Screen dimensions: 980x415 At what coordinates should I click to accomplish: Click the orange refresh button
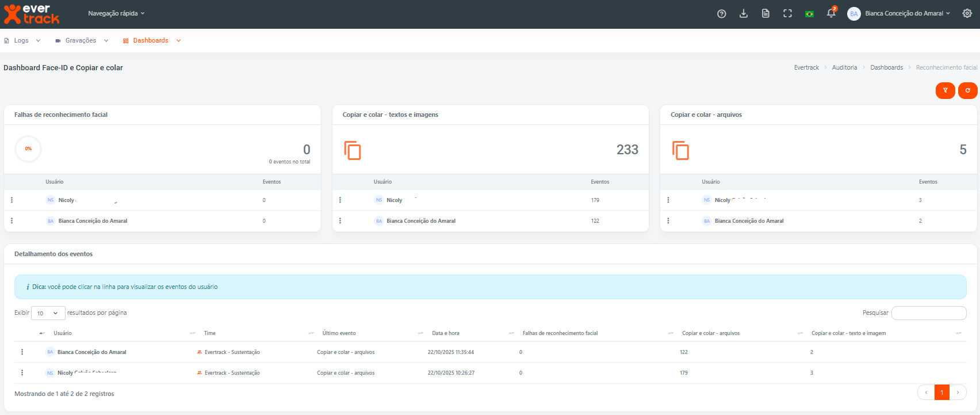pyautogui.click(x=967, y=90)
